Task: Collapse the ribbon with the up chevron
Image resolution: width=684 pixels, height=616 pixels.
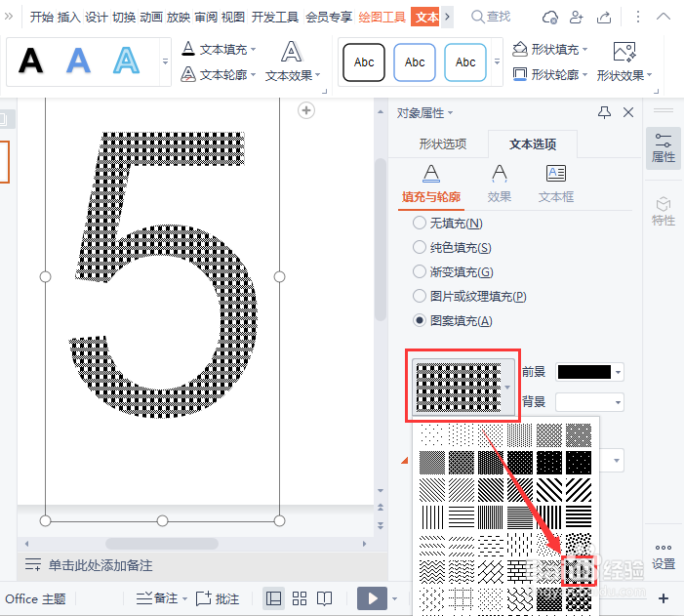Action: click(664, 17)
